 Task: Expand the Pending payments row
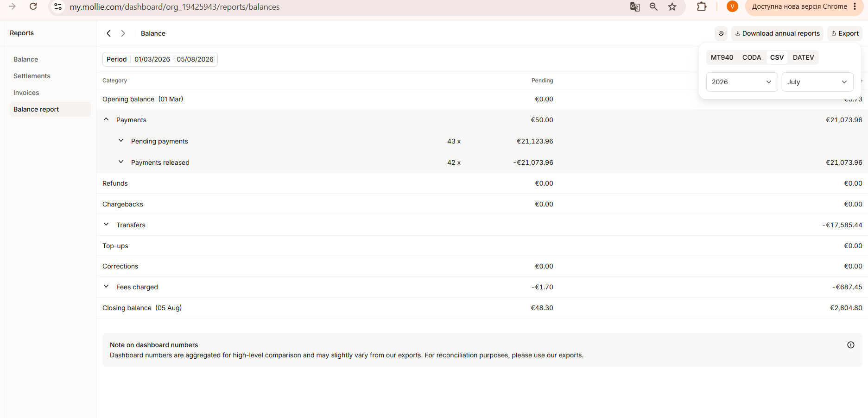[121, 141]
